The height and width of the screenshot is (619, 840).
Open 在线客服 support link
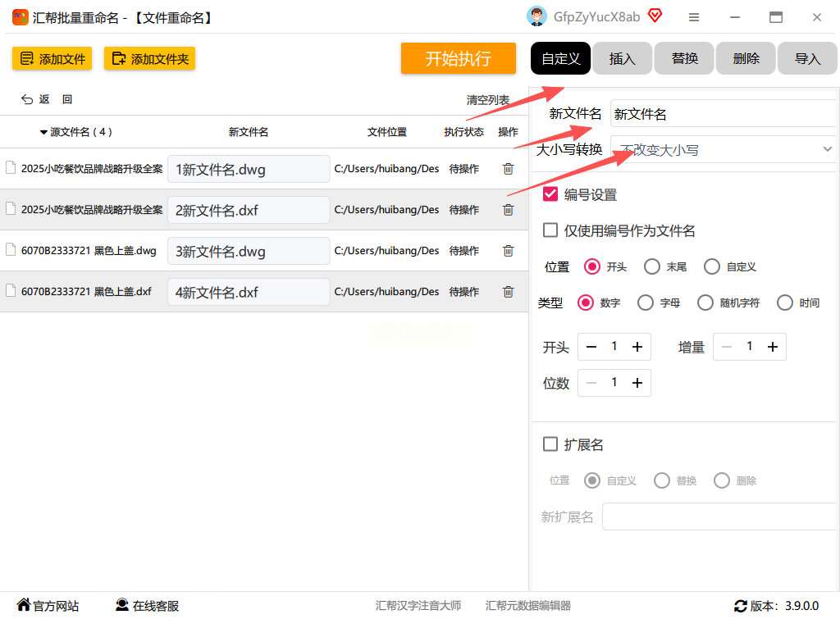pyautogui.click(x=148, y=606)
